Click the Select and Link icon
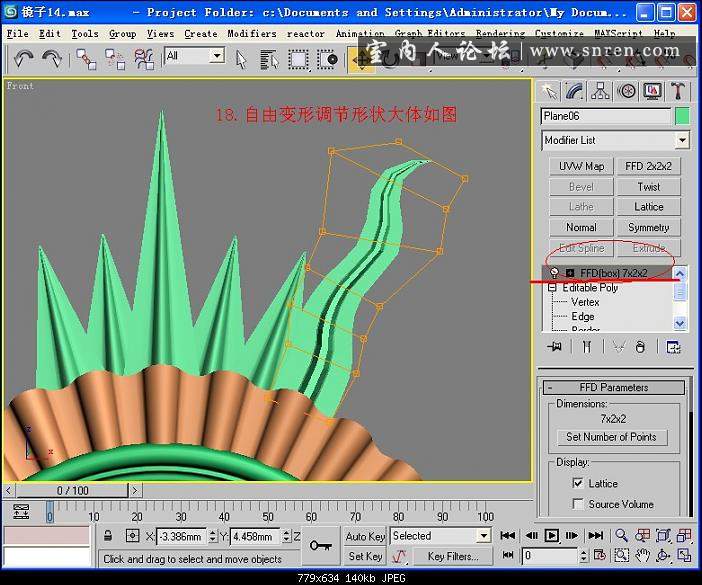The width and height of the screenshot is (702, 585). 86,59
